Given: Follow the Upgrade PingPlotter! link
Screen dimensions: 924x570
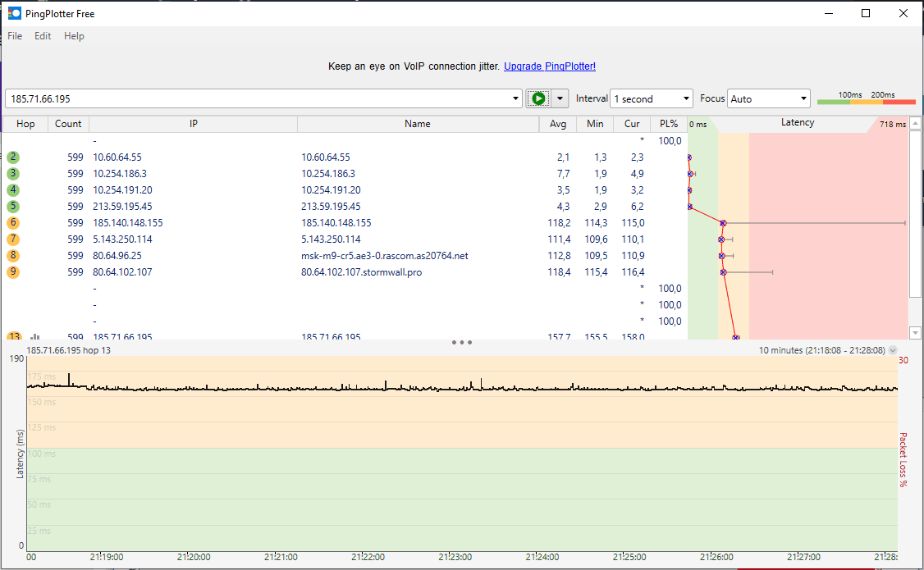Looking at the screenshot, I should pyautogui.click(x=550, y=66).
